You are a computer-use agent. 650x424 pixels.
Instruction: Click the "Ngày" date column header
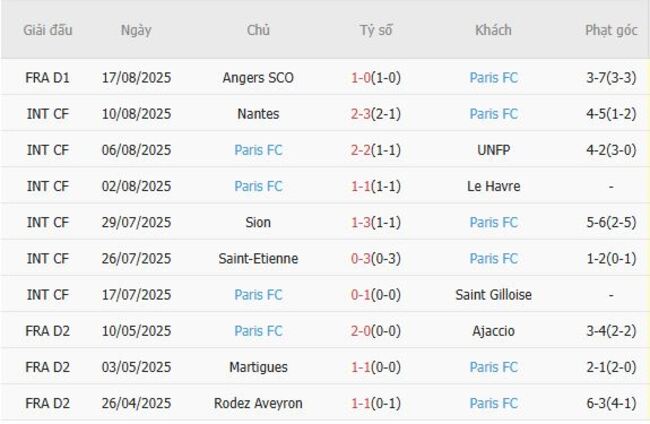[136, 30]
